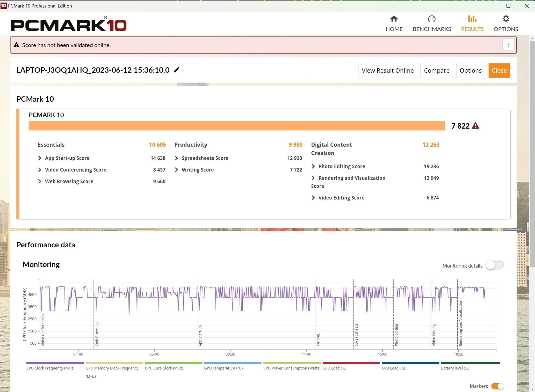This screenshot has width=535, height=392.
Task: Click the orange Close button
Action: [x=499, y=70]
